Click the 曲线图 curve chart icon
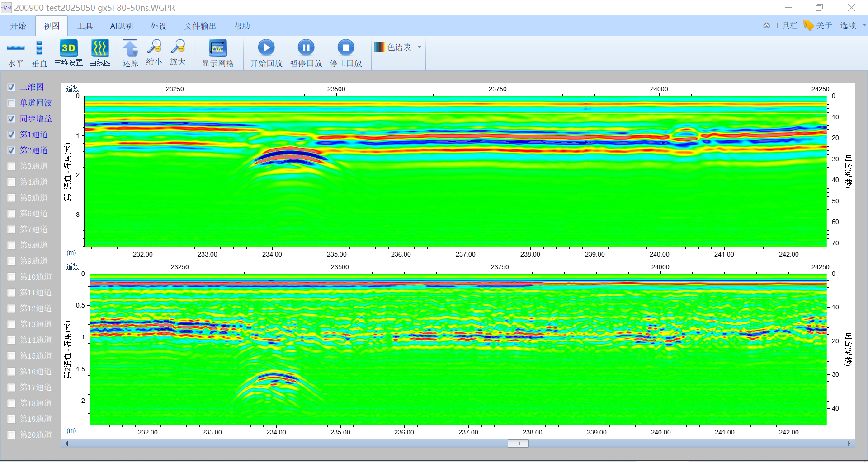The height and width of the screenshot is (462, 868). pyautogui.click(x=100, y=48)
